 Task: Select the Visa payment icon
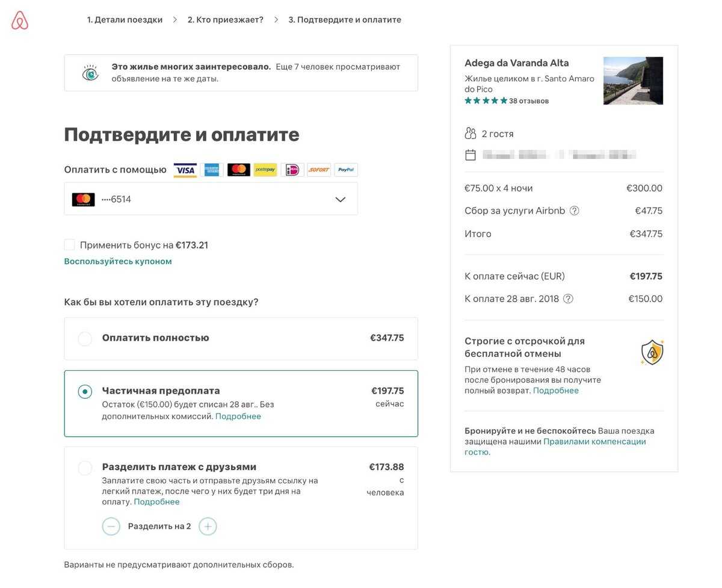(x=185, y=170)
